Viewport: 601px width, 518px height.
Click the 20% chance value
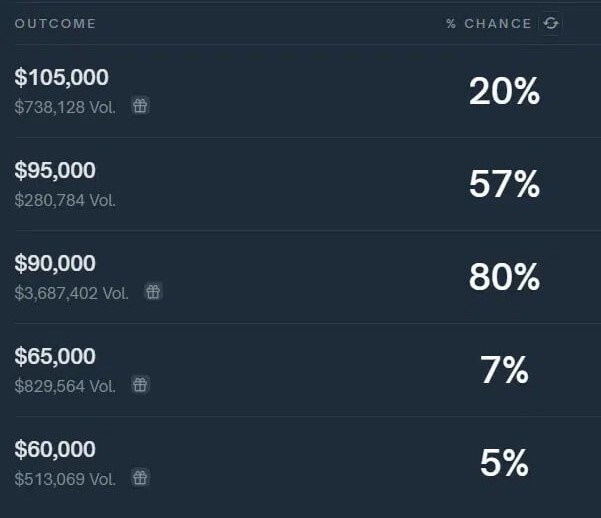coord(504,91)
